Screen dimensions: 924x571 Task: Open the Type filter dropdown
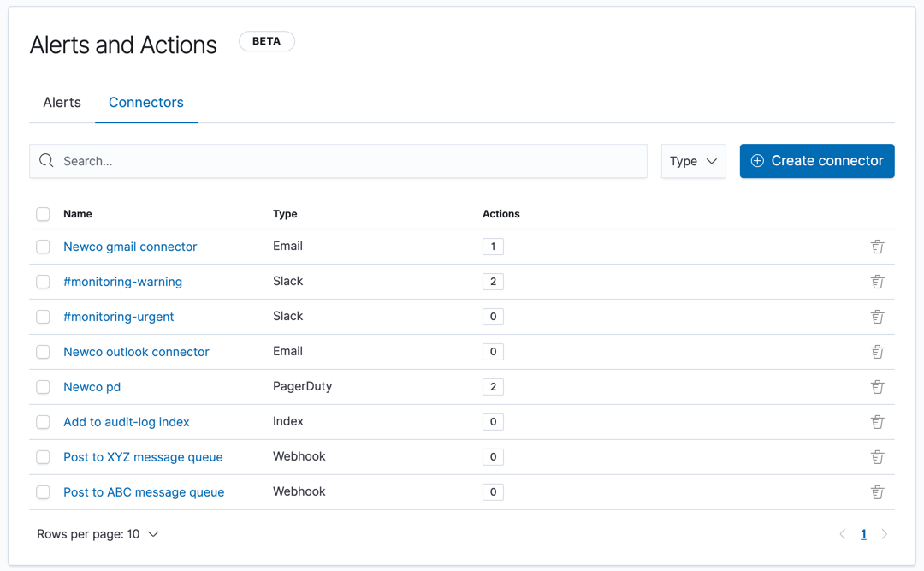coord(693,161)
